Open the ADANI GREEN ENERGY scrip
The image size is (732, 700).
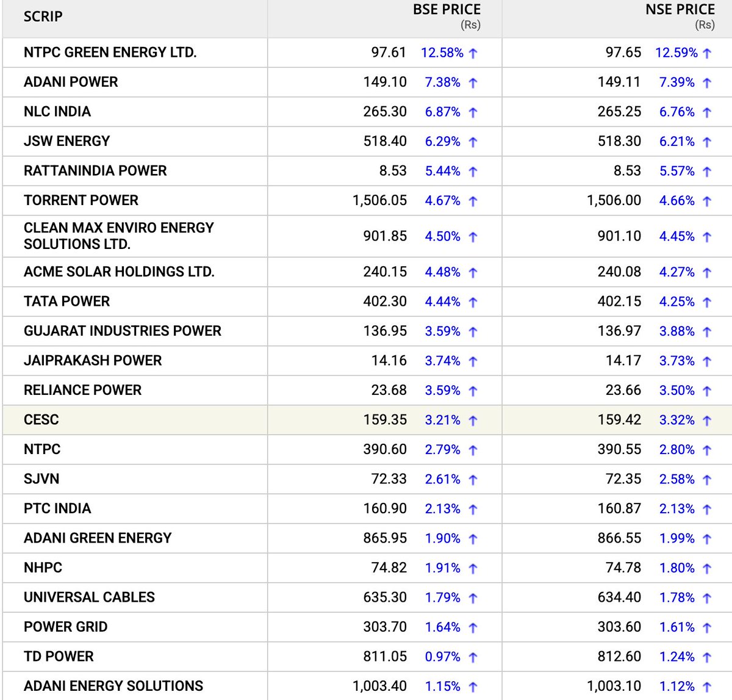[x=98, y=538]
